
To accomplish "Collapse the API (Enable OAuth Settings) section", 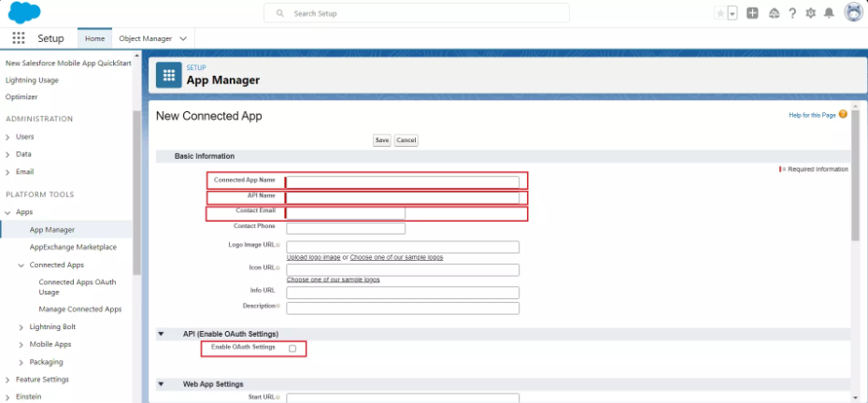I will click(x=162, y=334).
